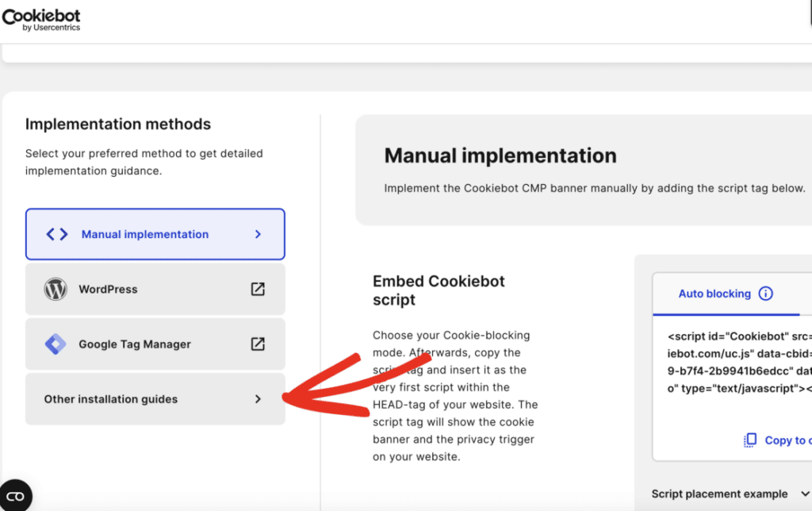The image size is (812, 511).
Task: Click the chevron on Other installation guides row
Action: (257, 399)
